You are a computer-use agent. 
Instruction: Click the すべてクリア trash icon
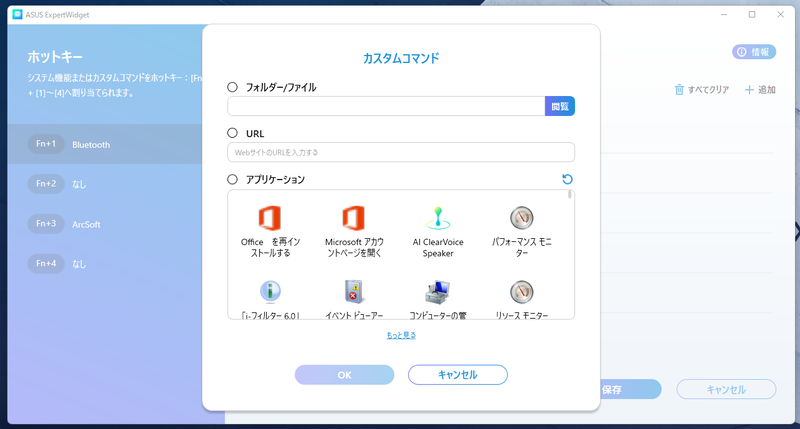point(679,90)
